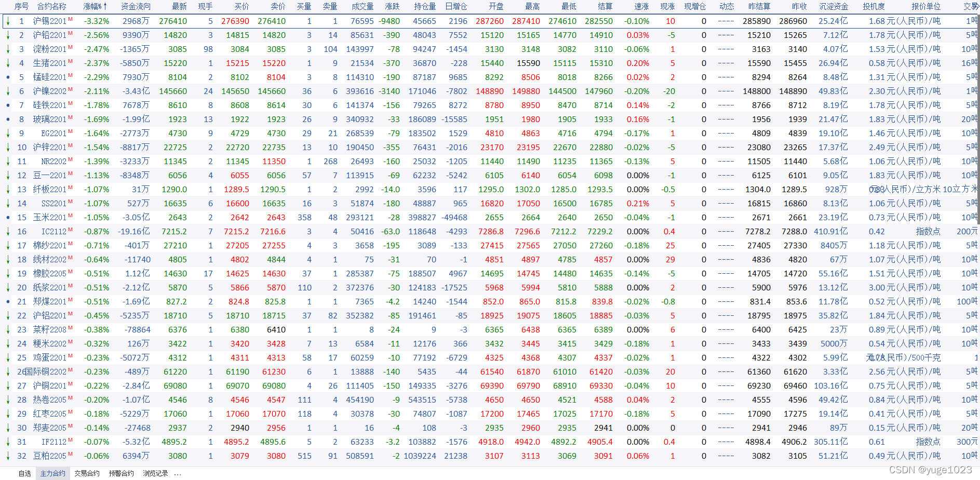
Task: Click the -19.16亿 fund flow for IC2112
Action: pos(134,232)
